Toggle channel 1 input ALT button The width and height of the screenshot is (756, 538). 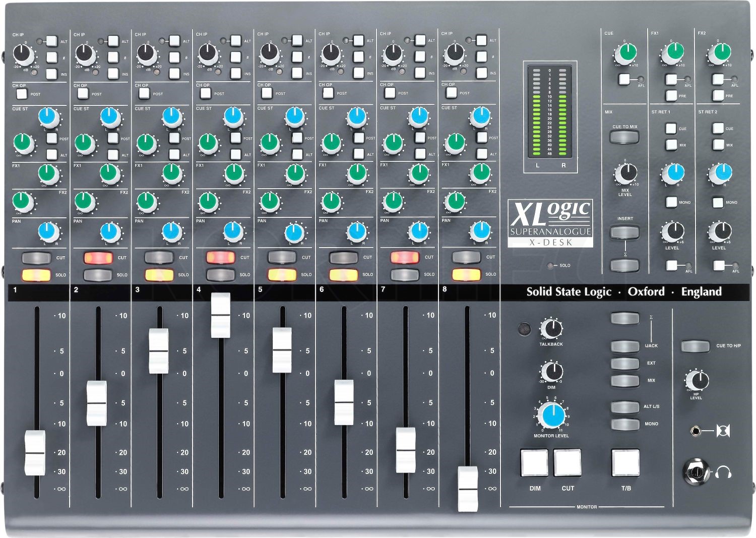[x=52, y=41]
